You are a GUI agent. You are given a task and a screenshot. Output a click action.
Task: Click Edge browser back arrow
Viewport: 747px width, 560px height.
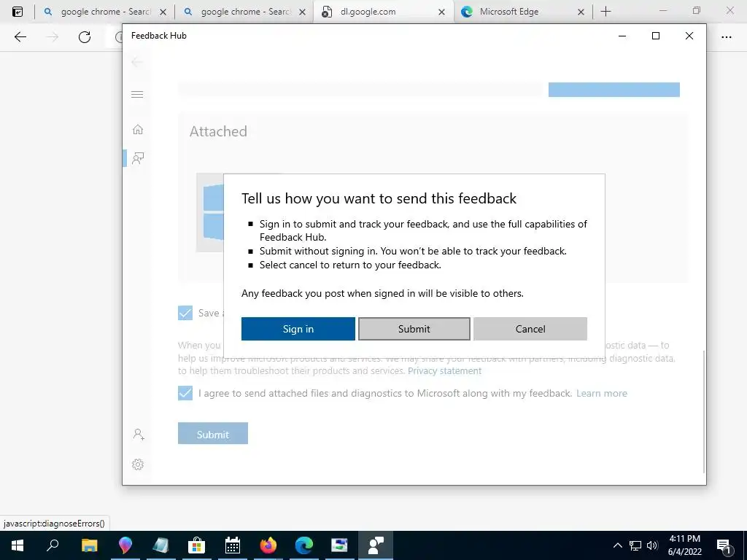pyautogui.click(x=20, y=36)
